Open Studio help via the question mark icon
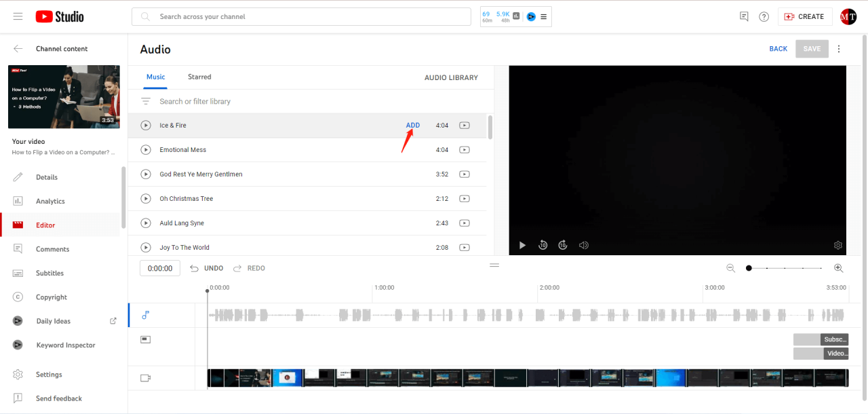The width and height of the screenshot is (868, 414). (x=764, y=16)
